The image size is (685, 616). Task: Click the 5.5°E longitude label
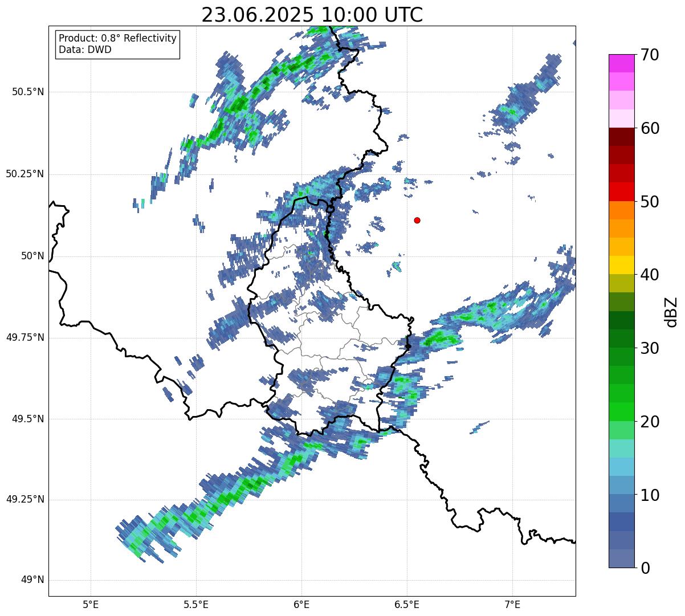(196, 605)
